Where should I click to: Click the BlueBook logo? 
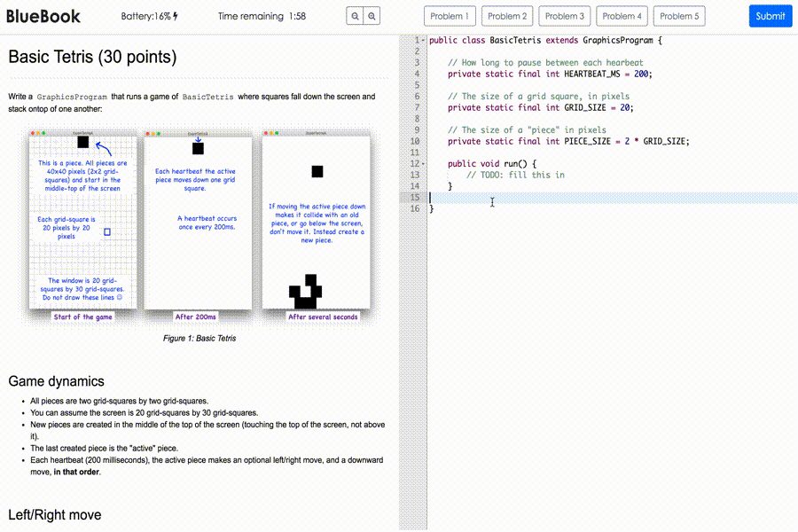click(x=43, y=16)
